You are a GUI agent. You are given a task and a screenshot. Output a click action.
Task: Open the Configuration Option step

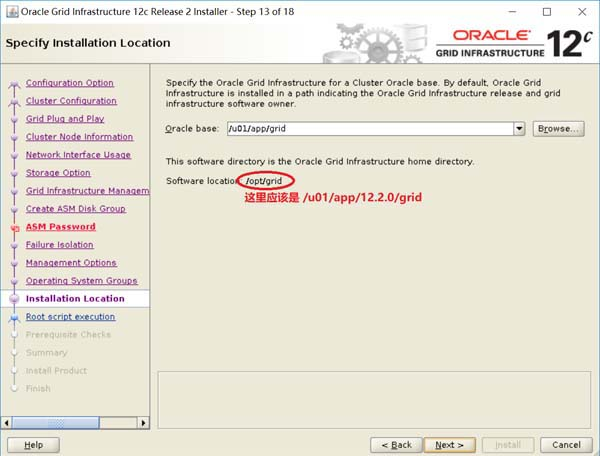[x=70, y=83]
